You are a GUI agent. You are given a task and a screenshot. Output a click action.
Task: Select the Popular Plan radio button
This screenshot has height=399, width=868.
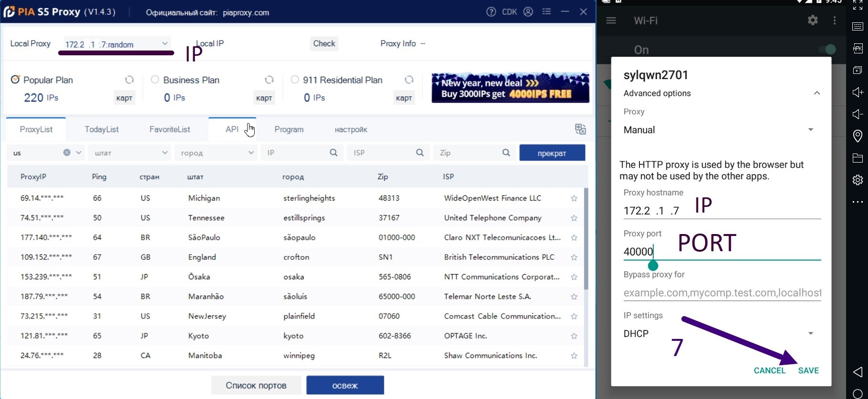[15, 79]
